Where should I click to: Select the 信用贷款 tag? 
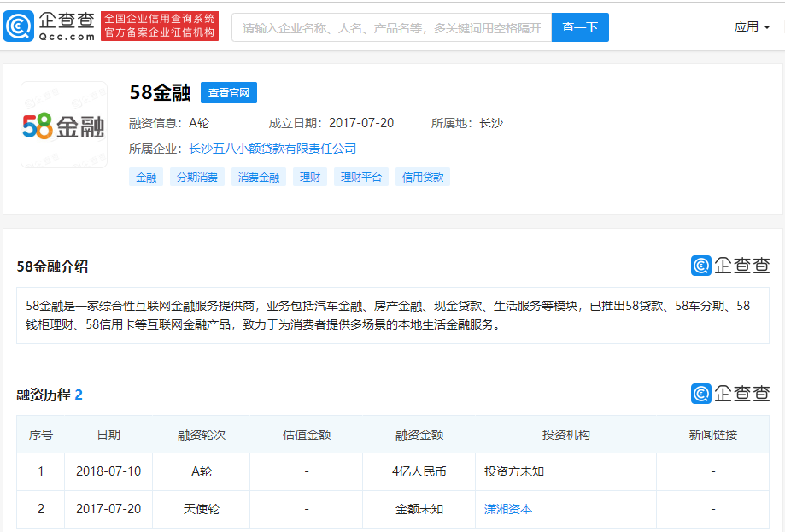(423, 177)
